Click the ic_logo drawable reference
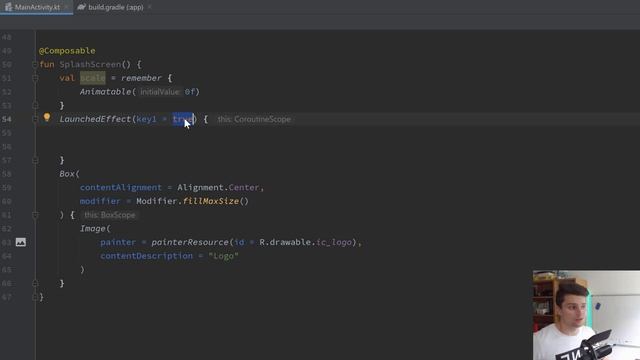The image size is (640, 360). [x=333, y=242]
